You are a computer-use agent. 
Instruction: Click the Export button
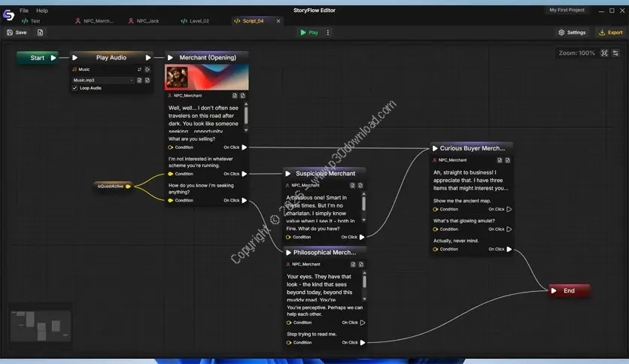(x=610, y=32)
